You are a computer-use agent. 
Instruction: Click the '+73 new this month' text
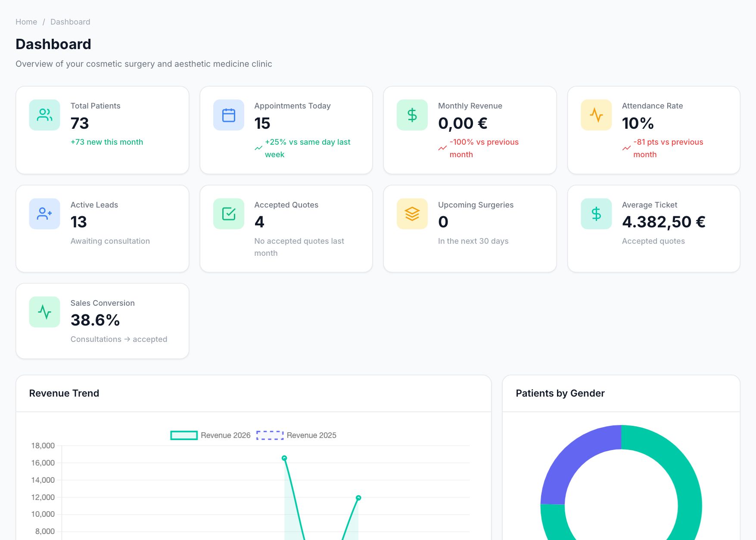107,142
